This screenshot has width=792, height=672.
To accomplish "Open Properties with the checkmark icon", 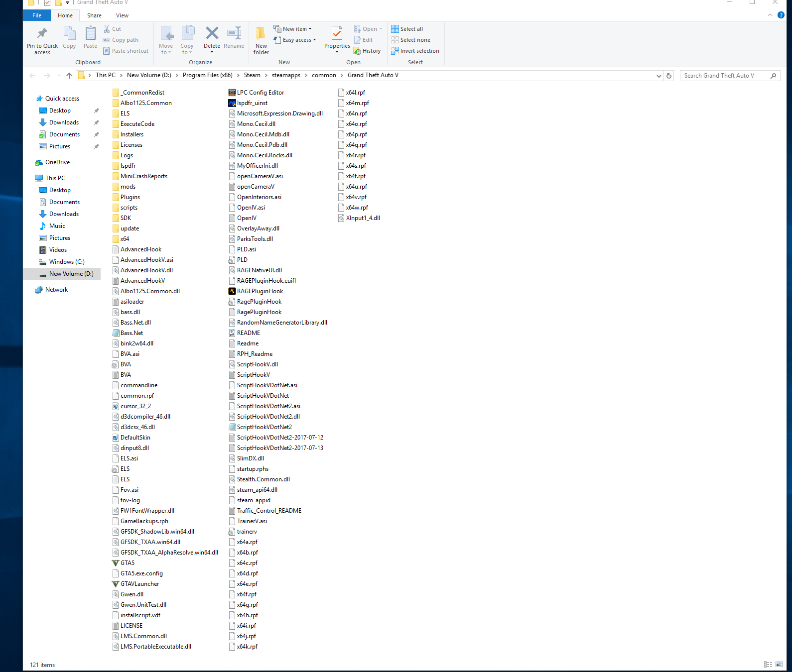I will 337,33.
